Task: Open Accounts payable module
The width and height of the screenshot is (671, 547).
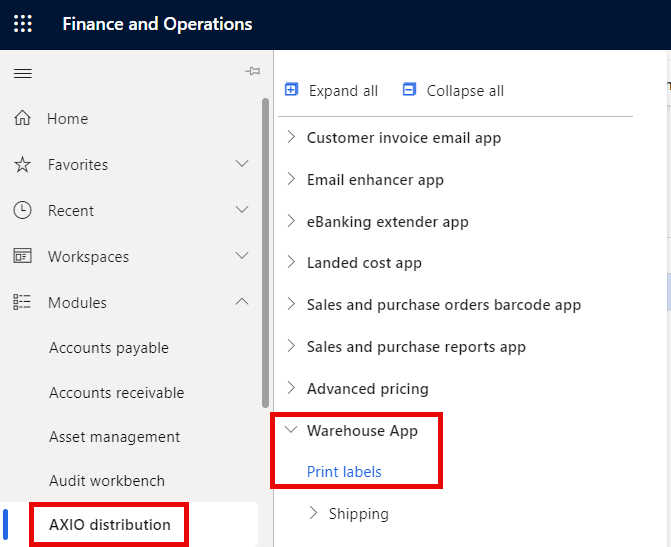Action: click(109, 348)
